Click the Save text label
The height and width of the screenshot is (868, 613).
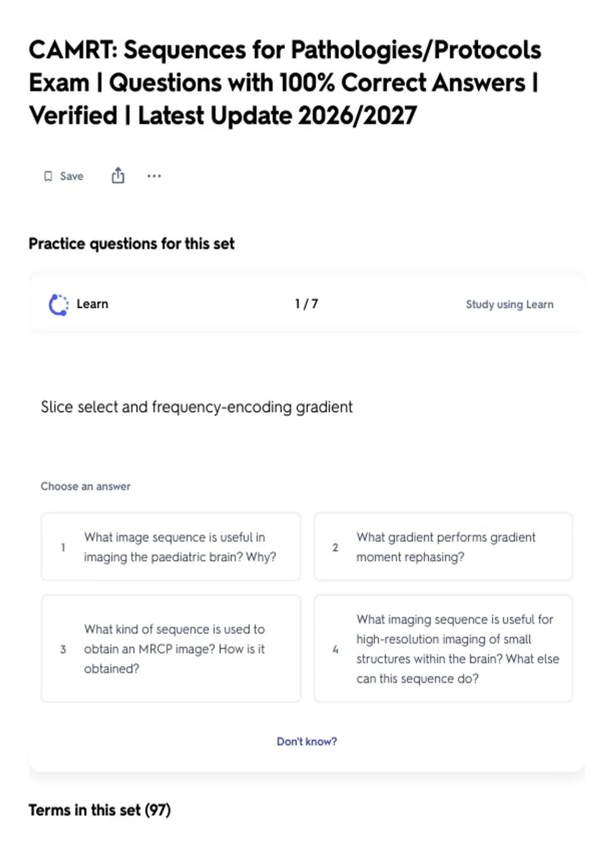click(x=72, y=176)
